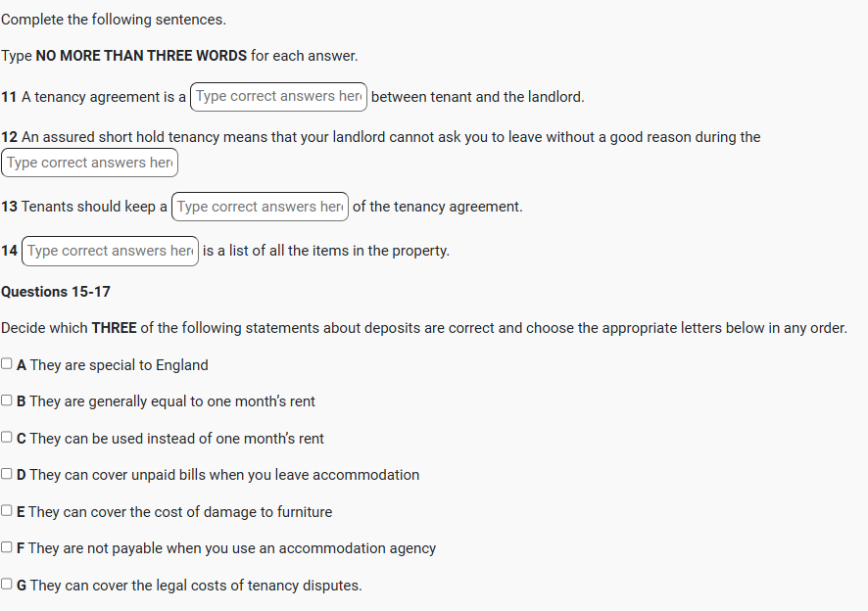Image resolution: width=868 pixels, height=611 pixels.
Task: Tick checkbox F about accommodation agency
Action: pyautogui.click(x=7, y=547)
